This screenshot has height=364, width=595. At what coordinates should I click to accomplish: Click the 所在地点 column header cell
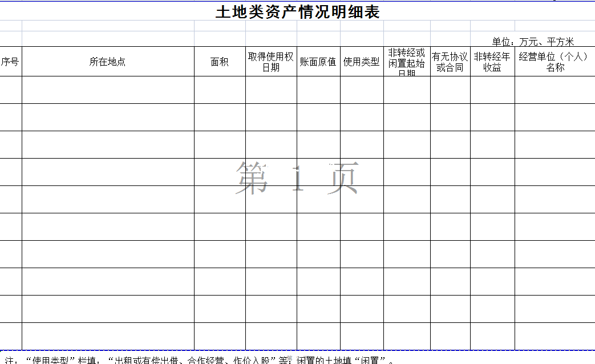(108, 62)
